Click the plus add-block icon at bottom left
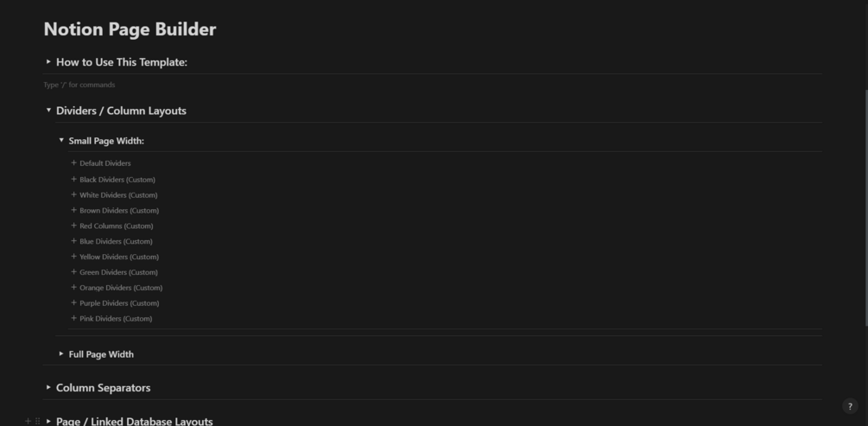 tap(28, 422)
